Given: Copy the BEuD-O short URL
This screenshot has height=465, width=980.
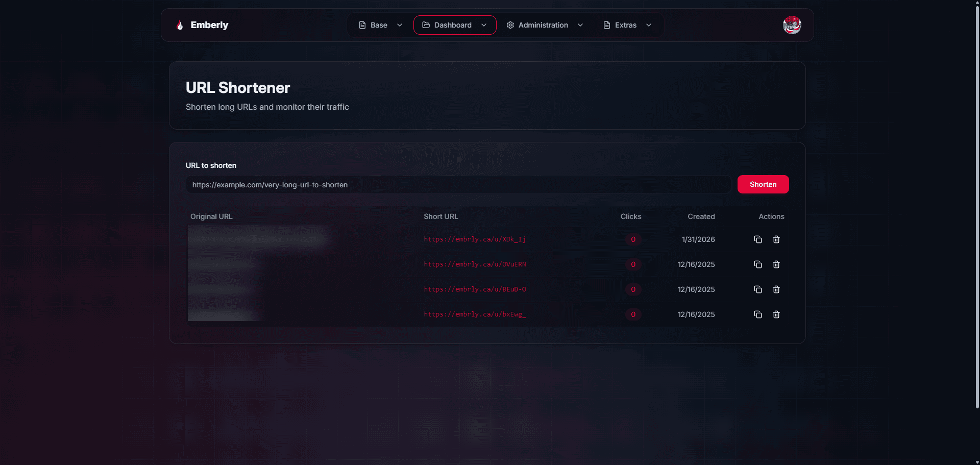Looking at the screenshot, I should (758, 289).
